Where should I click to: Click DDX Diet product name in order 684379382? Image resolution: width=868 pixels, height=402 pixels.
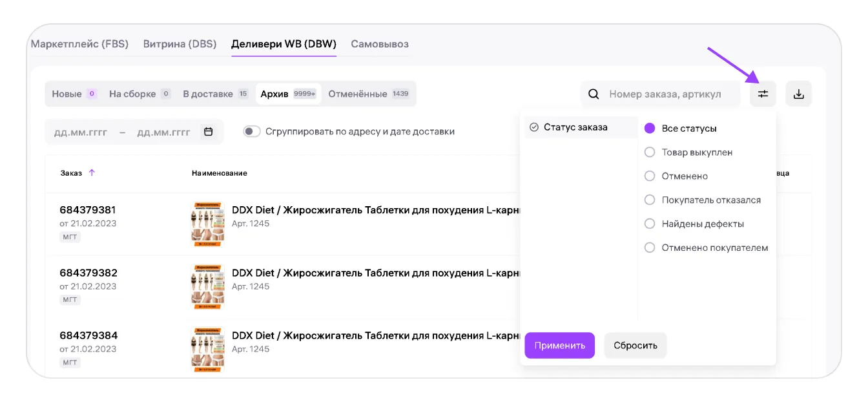click(377, 273)
